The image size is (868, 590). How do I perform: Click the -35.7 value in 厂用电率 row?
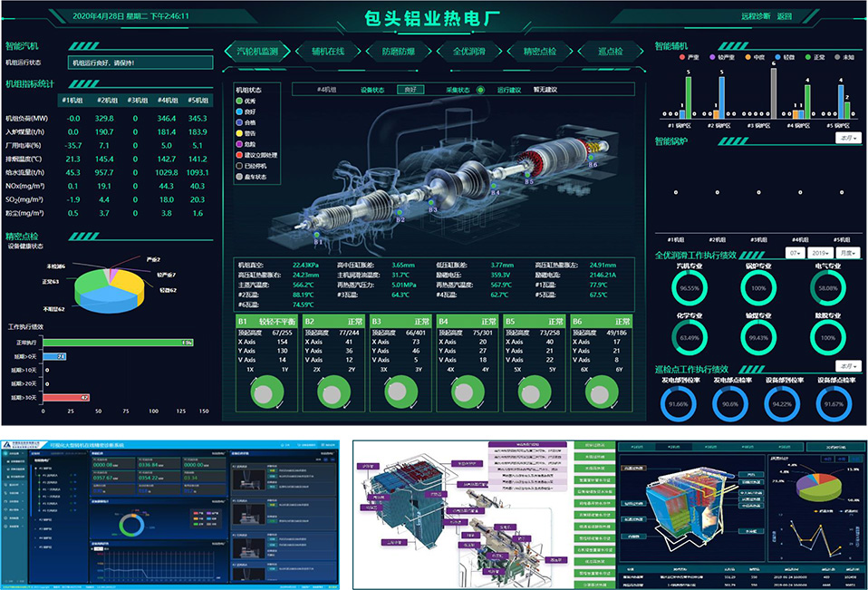[73, 146]
